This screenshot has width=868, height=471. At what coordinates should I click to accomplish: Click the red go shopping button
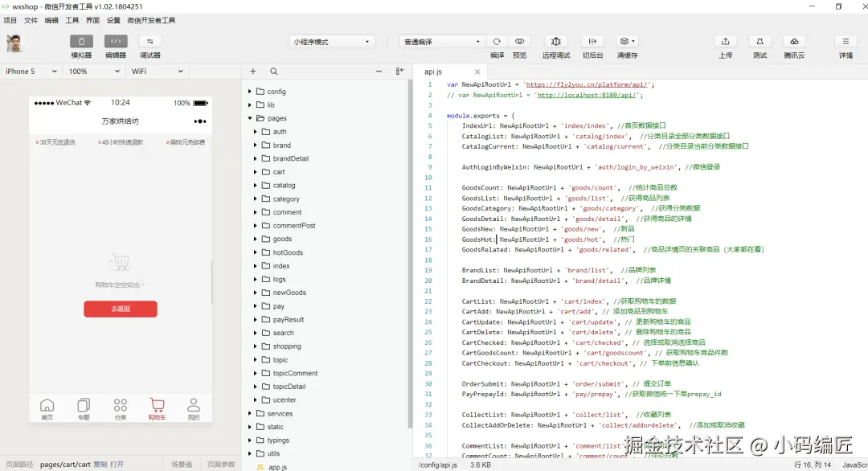click(121, 309)
